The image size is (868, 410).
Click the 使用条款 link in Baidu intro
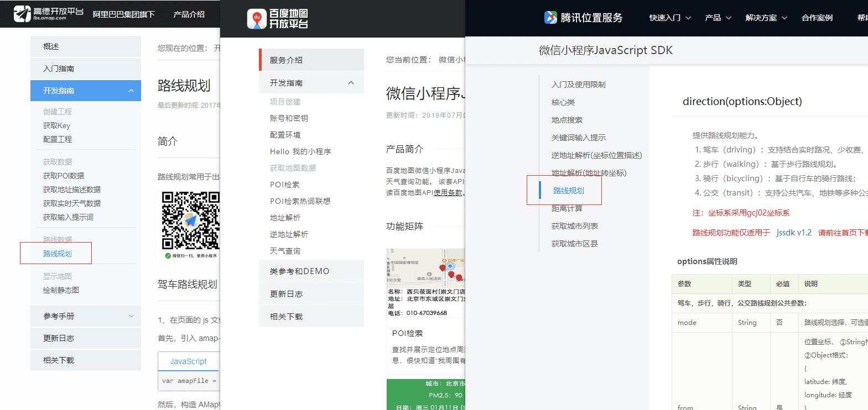[448, 193]
